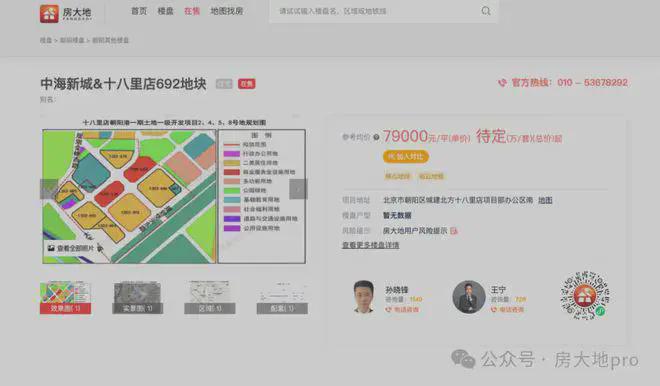The width and height of the screenshot is (660, 386).
Task: Select the 实景图 thumbnail
Action: (x=138, y=298)
